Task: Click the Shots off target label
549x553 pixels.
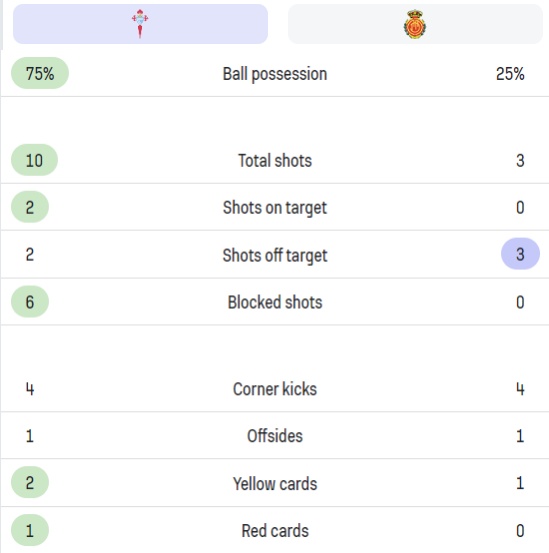Action: [x=275, y=255]
